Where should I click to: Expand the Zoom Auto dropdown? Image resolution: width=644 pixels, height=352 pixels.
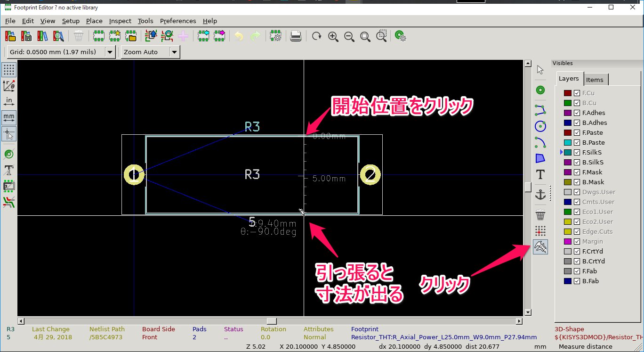(174, 52)
